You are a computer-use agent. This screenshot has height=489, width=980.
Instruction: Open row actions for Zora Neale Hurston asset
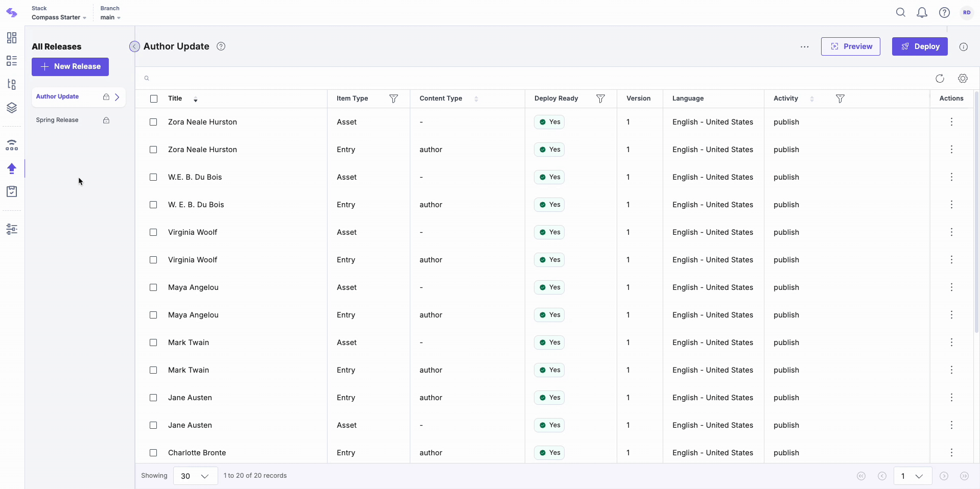click(x=951, y=122)
